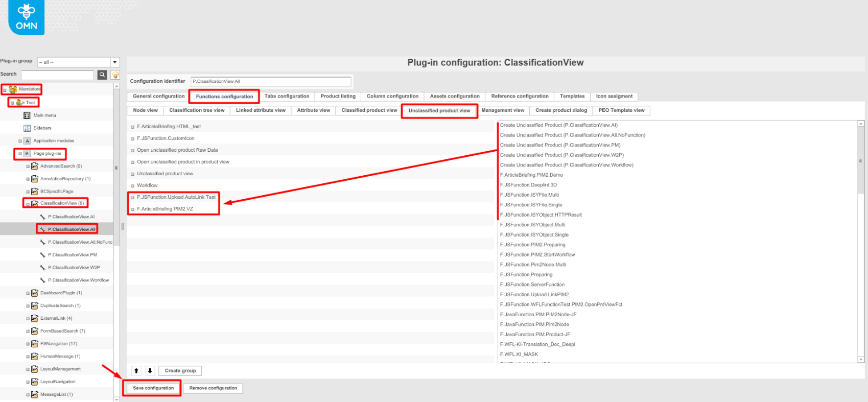Viewport: 868px width, 402px height.
Task: Expand the Unclassified product view function group
Action: point(132,174)
